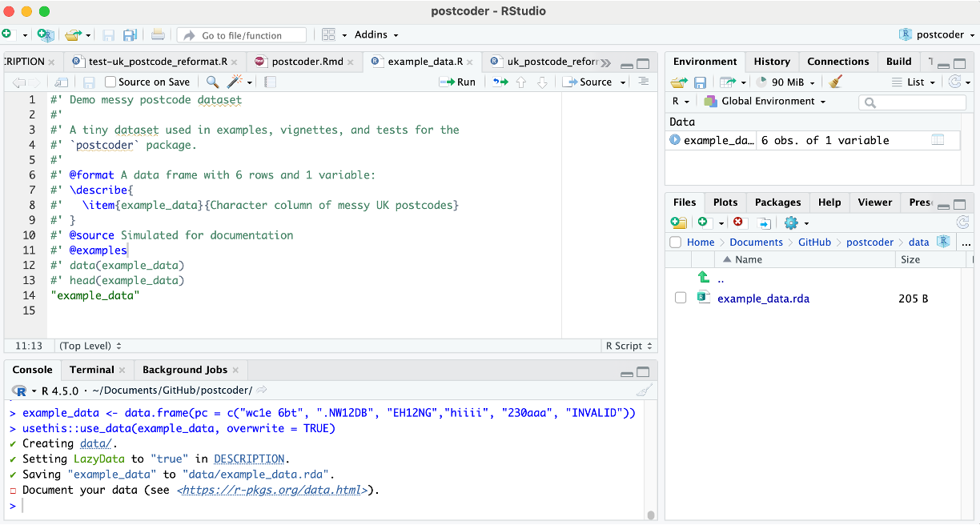The height and width of the screenshot is (525, 980).
Task: Tick the example_data.rda file checkbox
Action: [680, 298]
